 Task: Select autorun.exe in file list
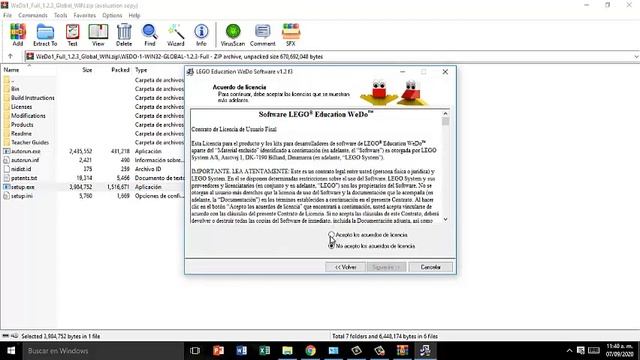[93, 151]
